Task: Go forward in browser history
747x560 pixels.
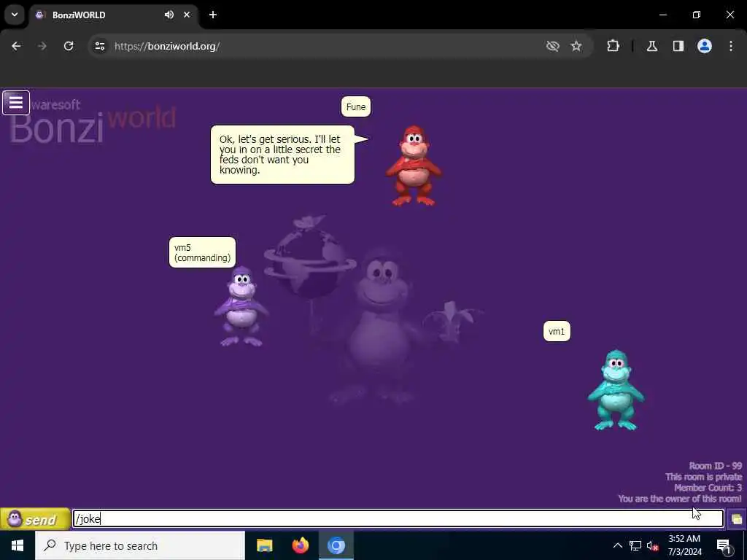Action: 42,46
